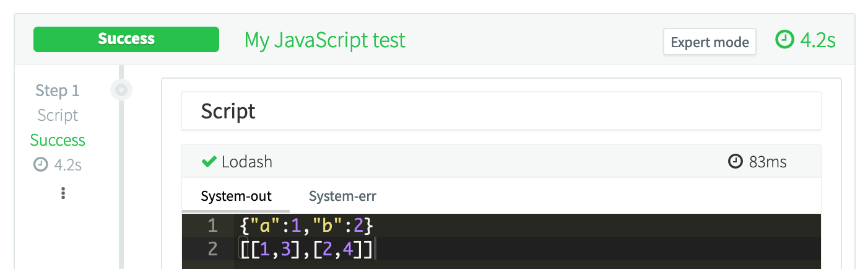Image resolution: width=868 pixels, height=269 pixels.
Task: Select the Step 1 circle marker on the timeline
Action: click(121, 90)
